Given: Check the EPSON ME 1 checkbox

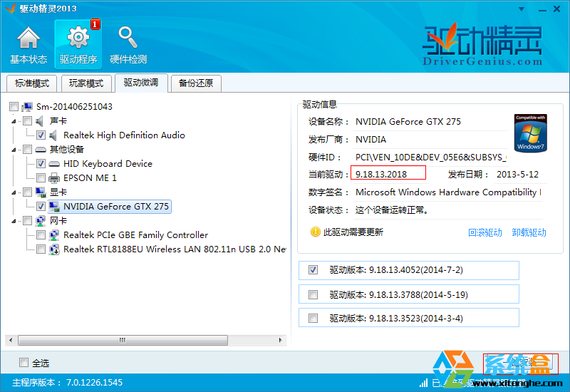Looking at the screenshot, I should tap(41, 177).
